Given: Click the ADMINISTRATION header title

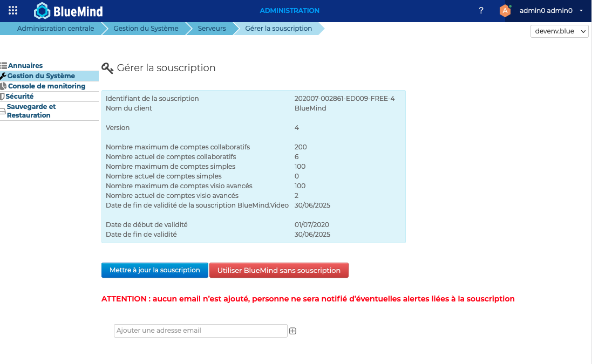Looking at the screenshot, I should point(290,11).
